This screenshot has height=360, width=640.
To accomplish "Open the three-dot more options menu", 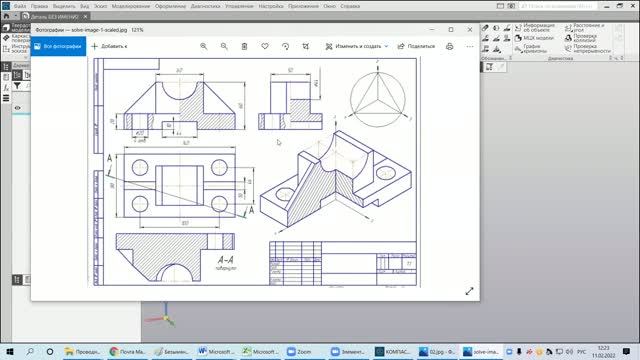I will pos(470,47).
